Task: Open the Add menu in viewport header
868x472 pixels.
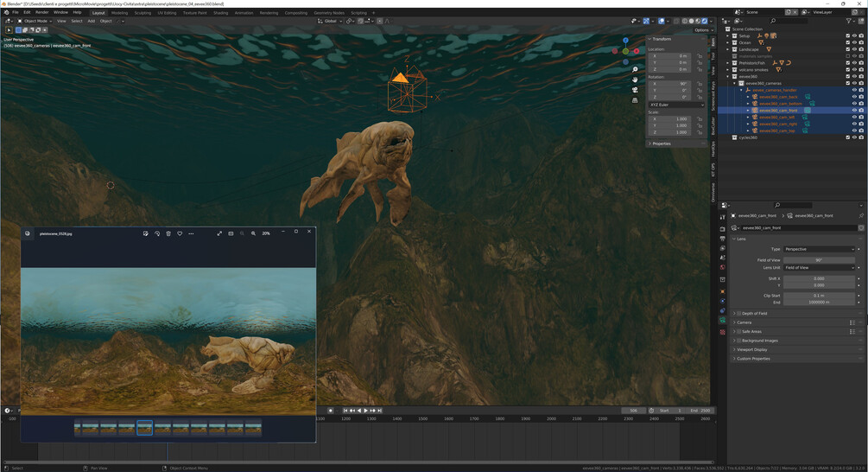Action: [91, 21]
